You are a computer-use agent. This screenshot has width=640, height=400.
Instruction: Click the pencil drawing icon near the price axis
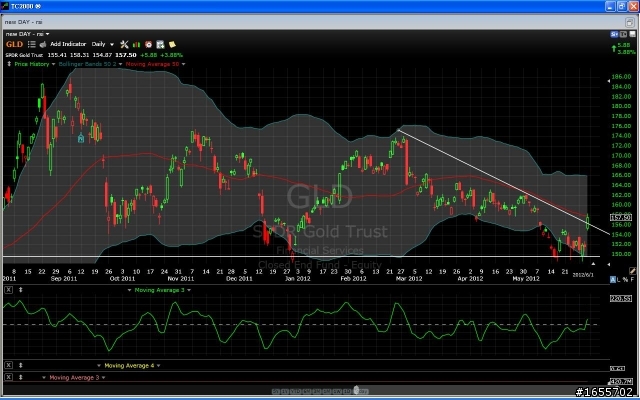tap(632, 271)
